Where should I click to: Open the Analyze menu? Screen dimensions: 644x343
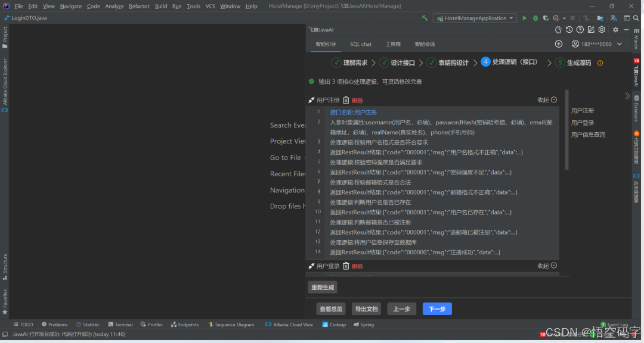pyautogui.click(x=114, y=6)
